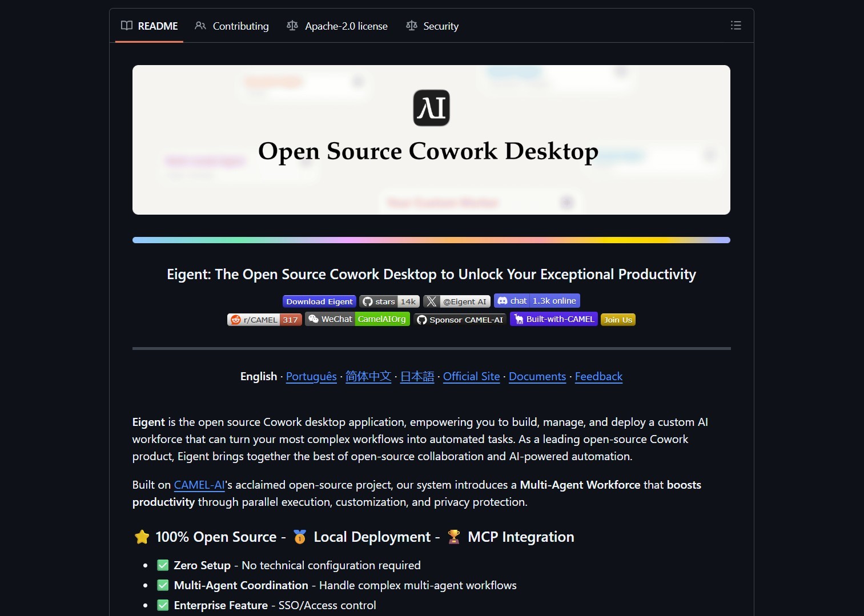Click the Reddit logo icon
Image resolution: width=864 pixels, height=616 pixels.
[235, 320]
